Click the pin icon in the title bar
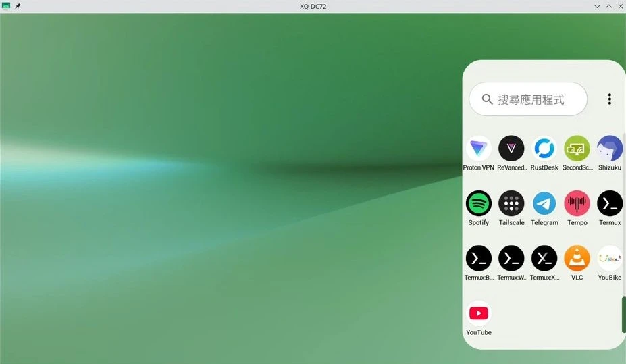The width and height of the screenshot is (626, 364). [18, 6]
